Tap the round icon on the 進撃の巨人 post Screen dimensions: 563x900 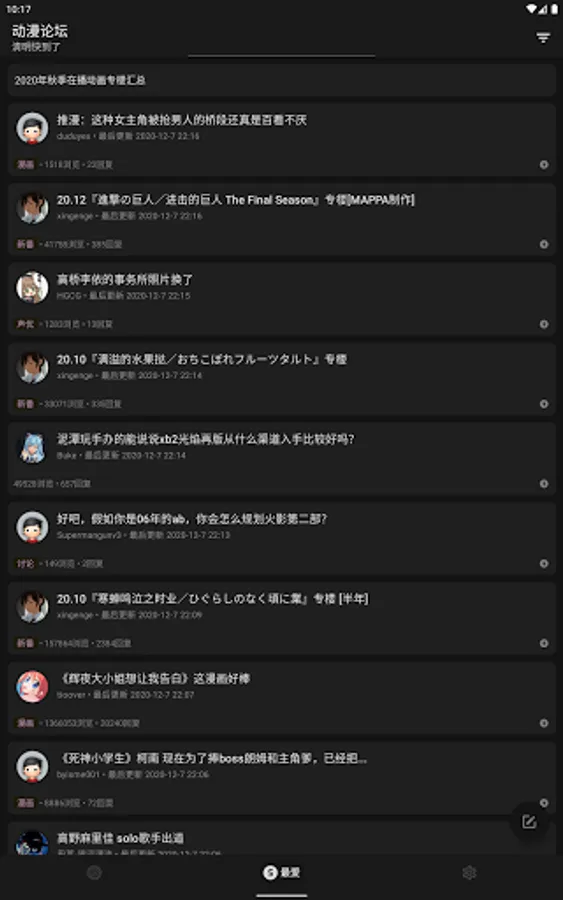point(543,245)
